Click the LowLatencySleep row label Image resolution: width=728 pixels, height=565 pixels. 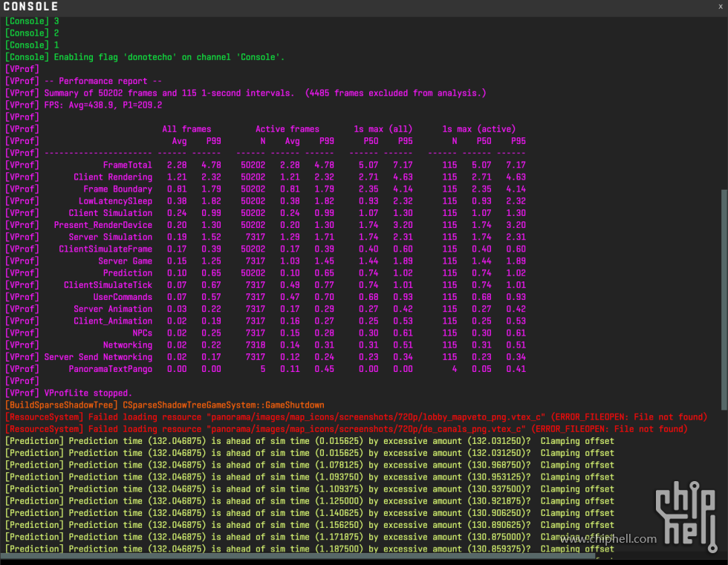115,200
